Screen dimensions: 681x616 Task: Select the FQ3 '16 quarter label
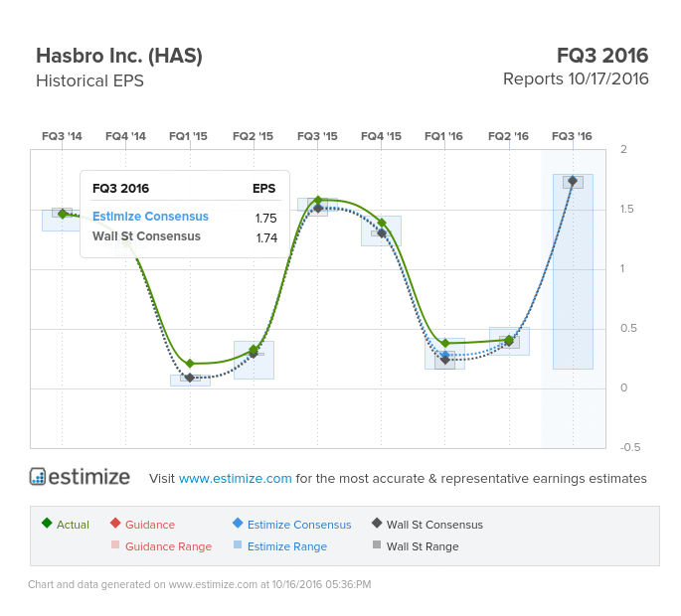point(572,136)
